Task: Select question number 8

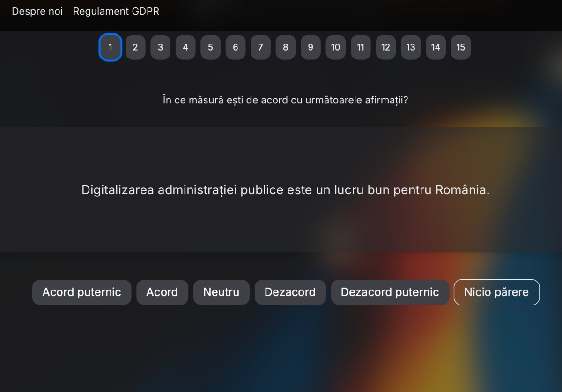Action: [286, 47]
